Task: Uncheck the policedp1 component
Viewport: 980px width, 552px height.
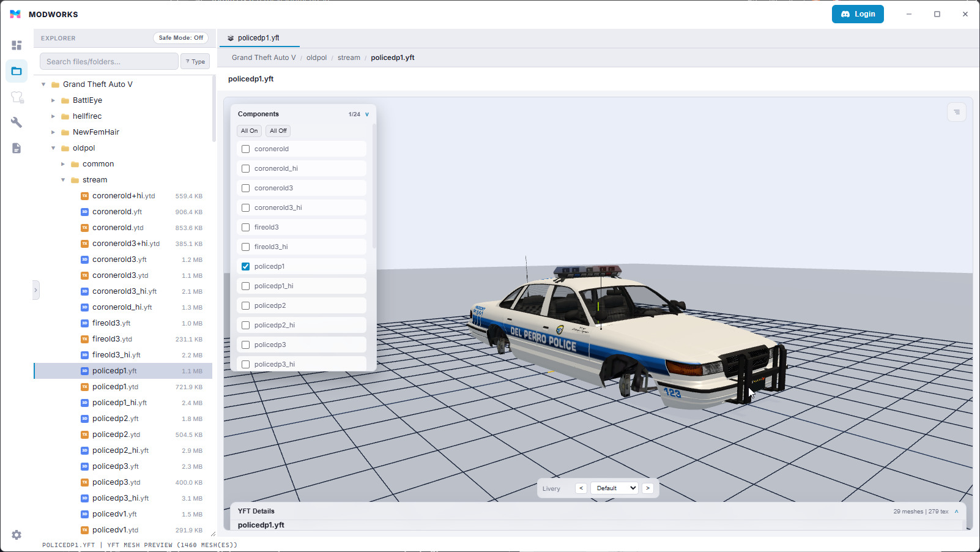Action: point(246,266)
